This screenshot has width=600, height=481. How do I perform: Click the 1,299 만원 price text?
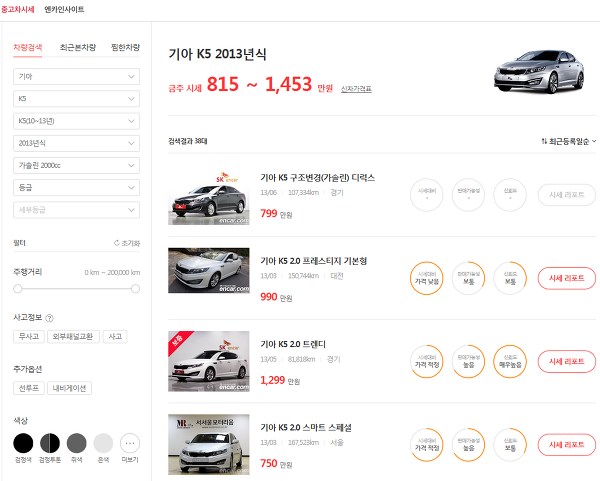[280, 380]
